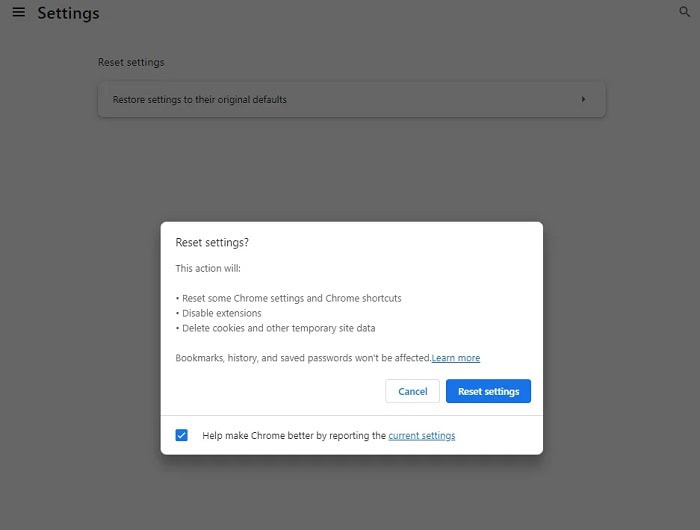Expand Restore settings to original defaults arrow
Image resolution: width=700 pixels, height=530 pixels.
pos(583,99)
